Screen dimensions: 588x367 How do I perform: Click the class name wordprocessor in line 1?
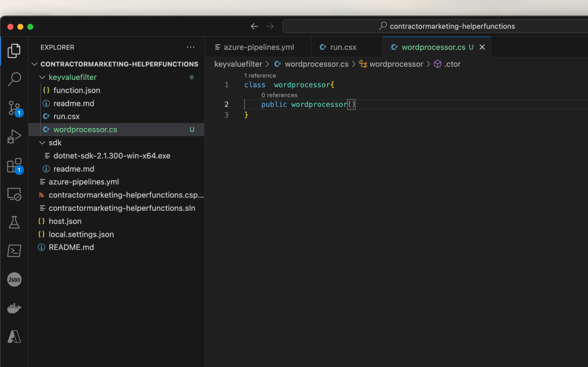pos(302,85)
